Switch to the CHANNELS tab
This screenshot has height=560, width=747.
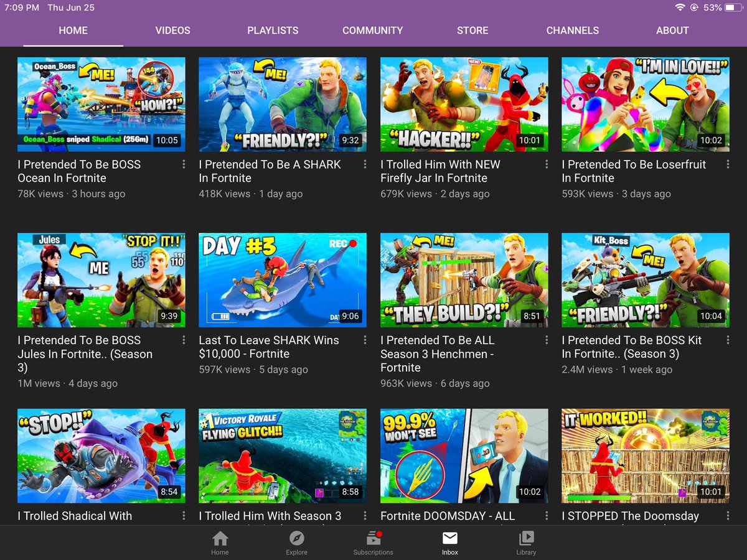(573, 30)
